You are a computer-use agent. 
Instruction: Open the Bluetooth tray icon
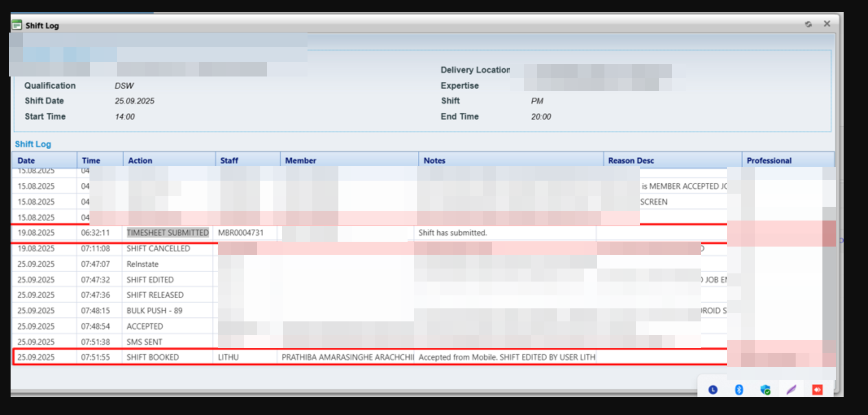739,390
